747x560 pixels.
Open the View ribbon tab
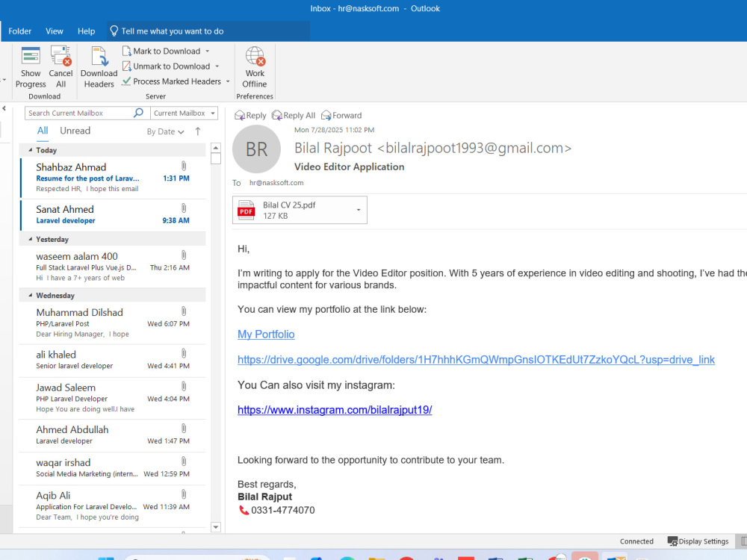pyautogui.click(x=55, y=31)
